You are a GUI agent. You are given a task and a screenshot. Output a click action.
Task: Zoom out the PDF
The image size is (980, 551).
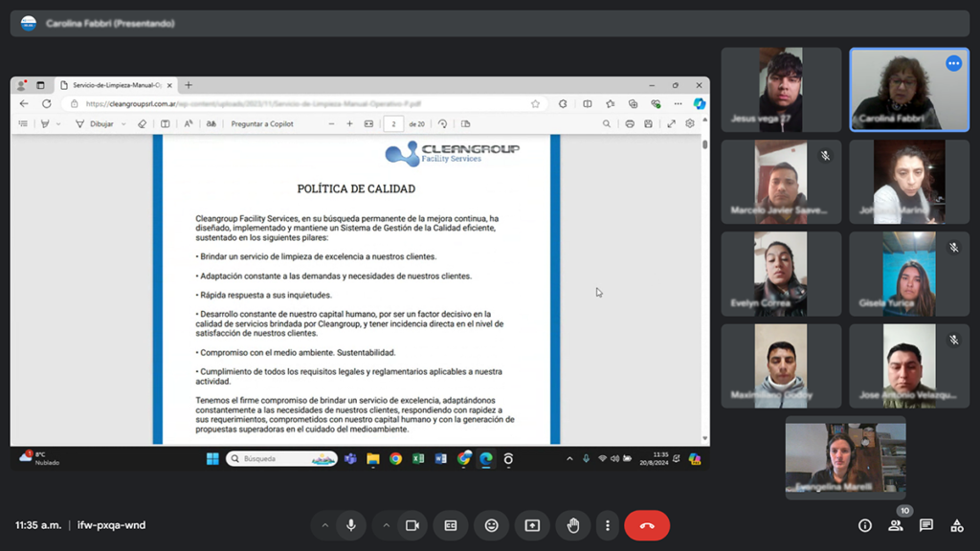331,123
